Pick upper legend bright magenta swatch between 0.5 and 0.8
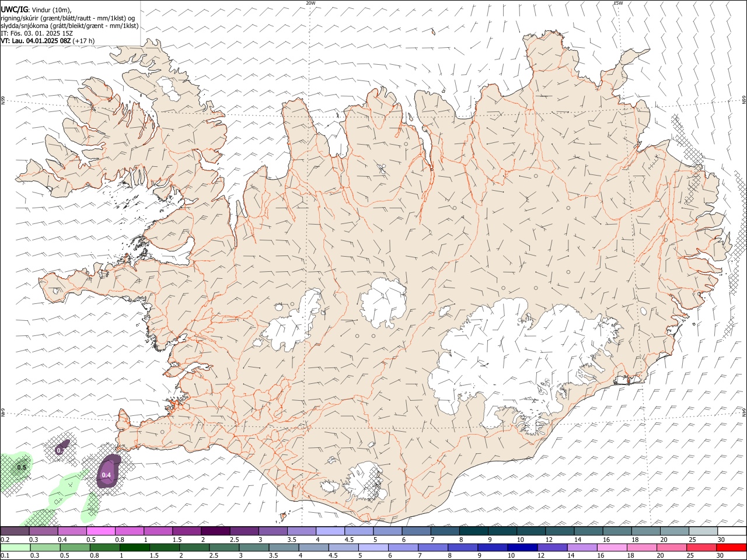The height and width of the screenshot is (560, 747). click(100, 531)
